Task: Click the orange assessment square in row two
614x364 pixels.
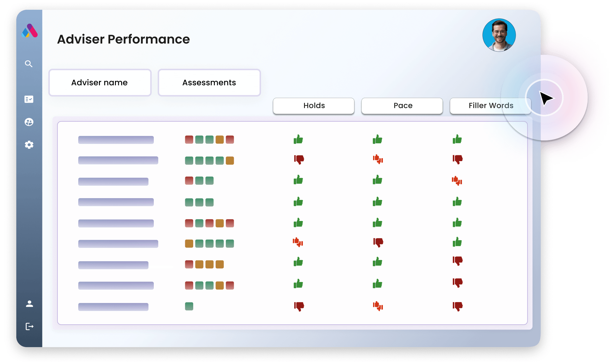Action: 230,161
